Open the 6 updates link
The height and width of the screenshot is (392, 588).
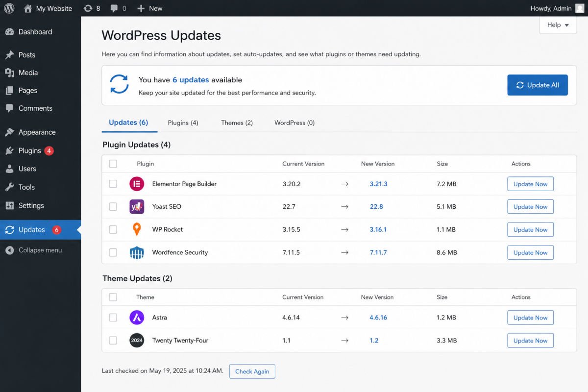191,80
